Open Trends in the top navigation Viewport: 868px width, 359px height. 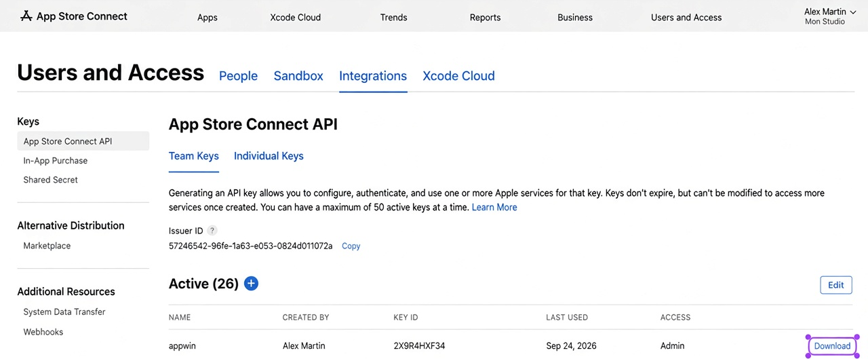(394, 18)
